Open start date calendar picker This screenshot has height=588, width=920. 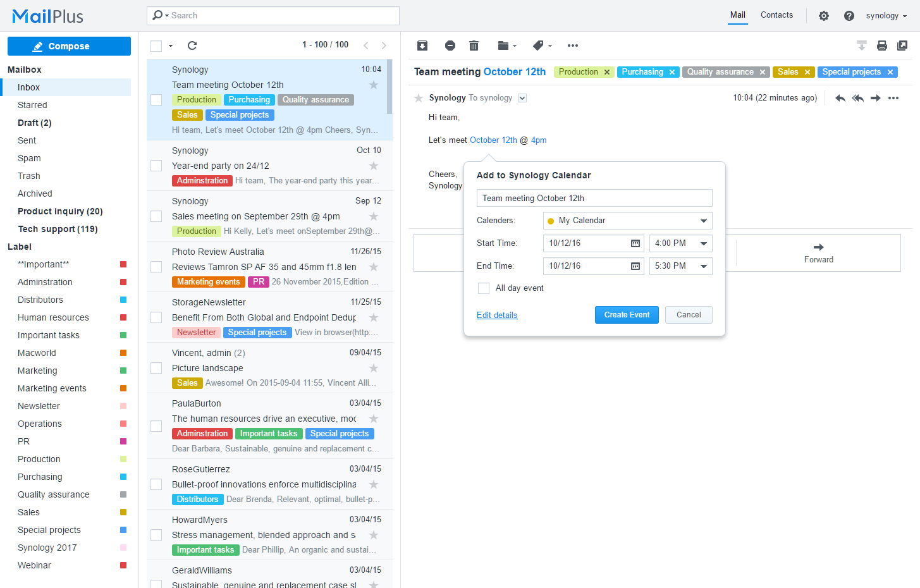coord(635,243)
